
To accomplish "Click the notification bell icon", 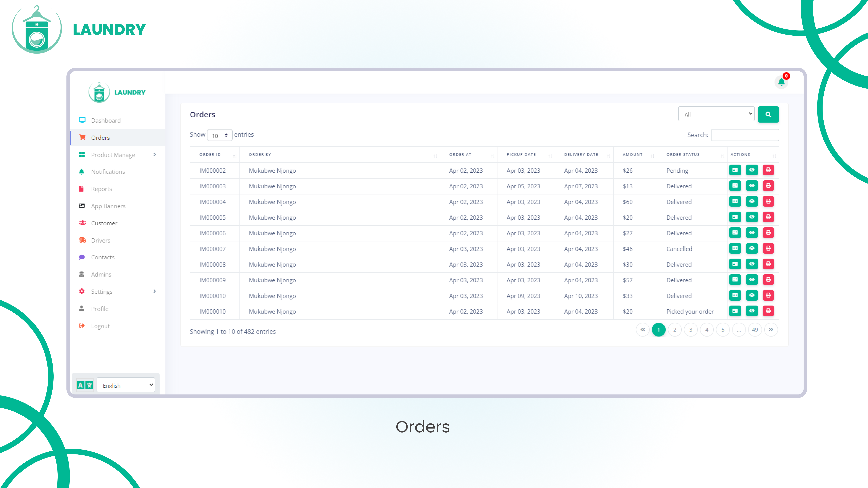I will point(781,82).
